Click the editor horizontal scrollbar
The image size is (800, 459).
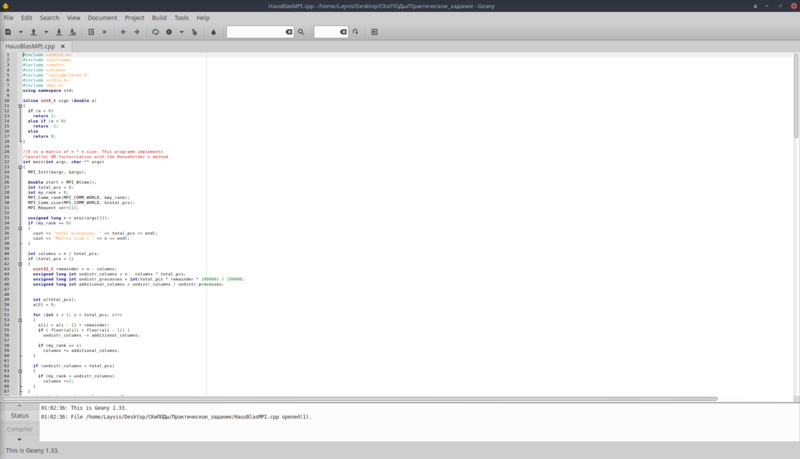(359, 399)
